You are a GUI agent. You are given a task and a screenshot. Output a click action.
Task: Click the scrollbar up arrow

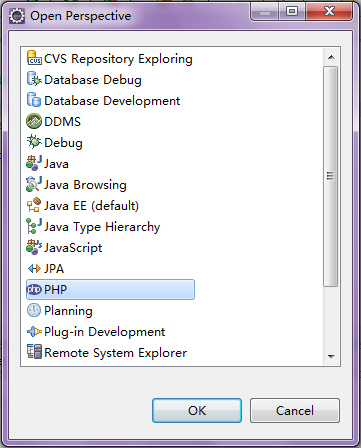331,57
